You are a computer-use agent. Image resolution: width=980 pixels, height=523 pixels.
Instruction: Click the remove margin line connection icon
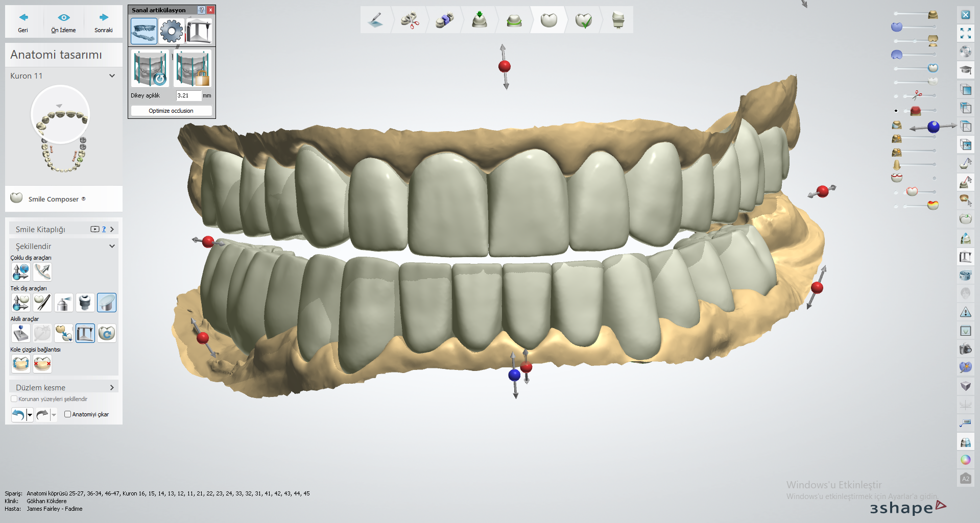click(42, 364)
